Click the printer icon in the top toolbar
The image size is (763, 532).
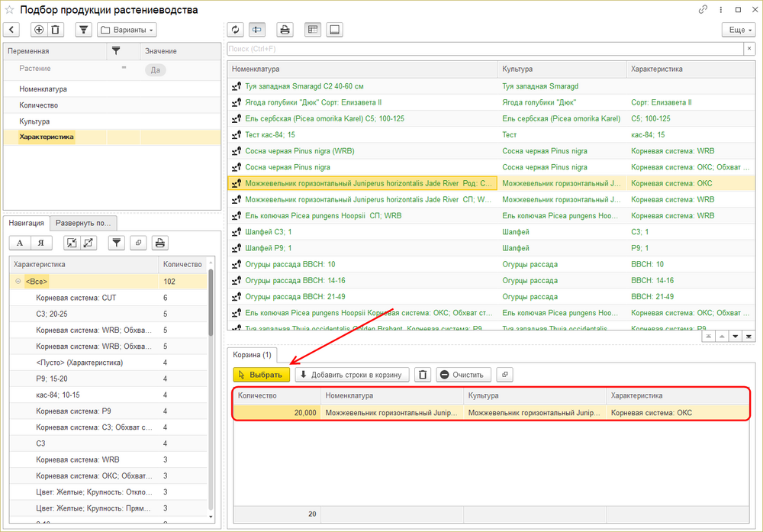pos(285,30)
